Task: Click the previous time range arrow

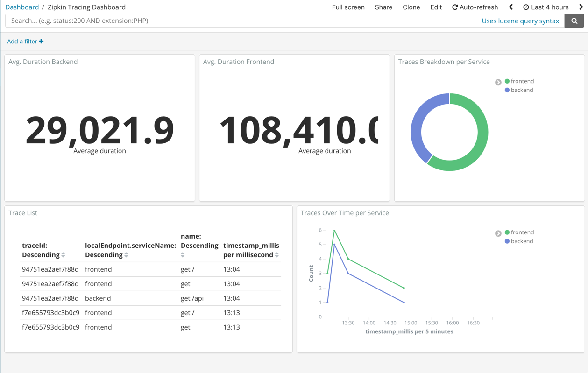Action: [x=511, y=7]
